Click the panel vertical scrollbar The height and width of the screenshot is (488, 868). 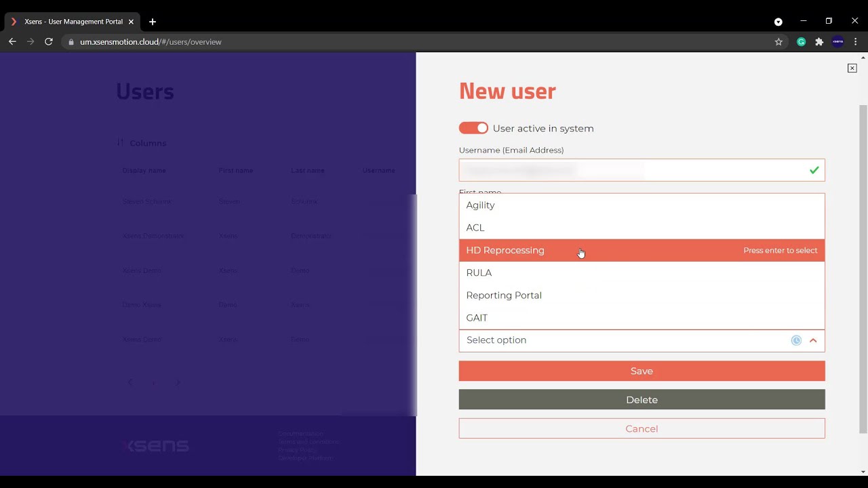863,269
